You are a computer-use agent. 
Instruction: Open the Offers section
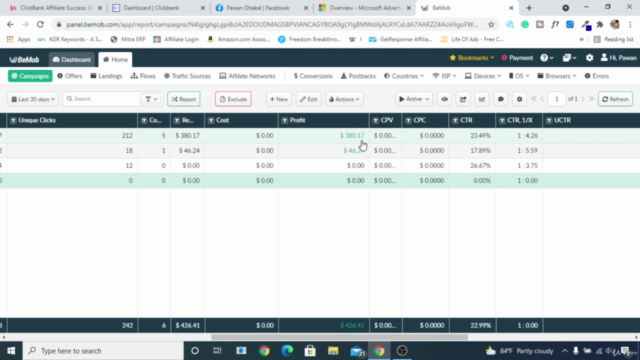click(x=70, y=76)
